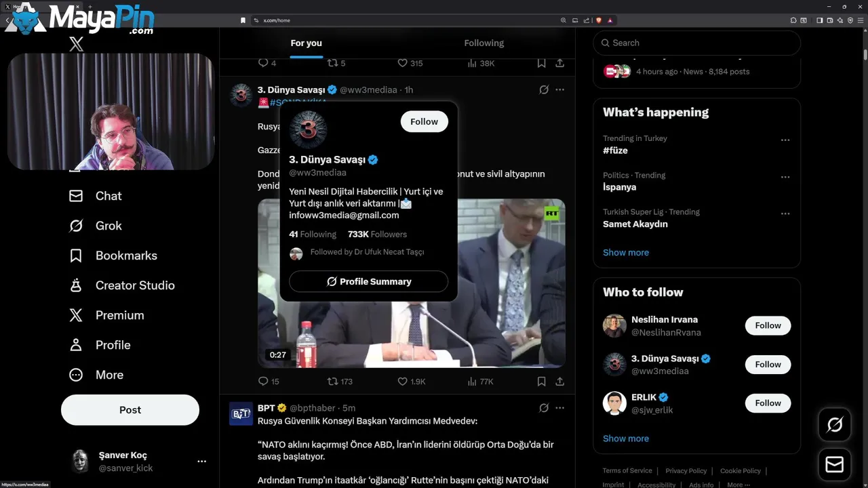
Task: Open the floating messages envelope button
Action: pyautogui.click(x=835, y=464)
